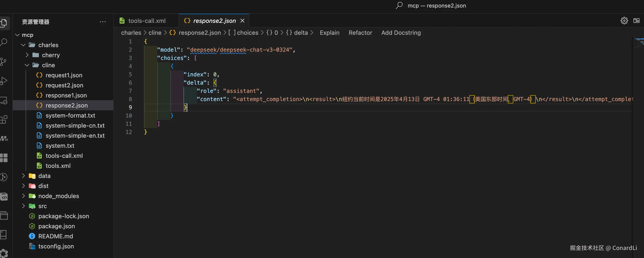Open the Source Control view icon
Image resolution: width=644 pixels, height=258 pixels.
[x=3, y=62]
